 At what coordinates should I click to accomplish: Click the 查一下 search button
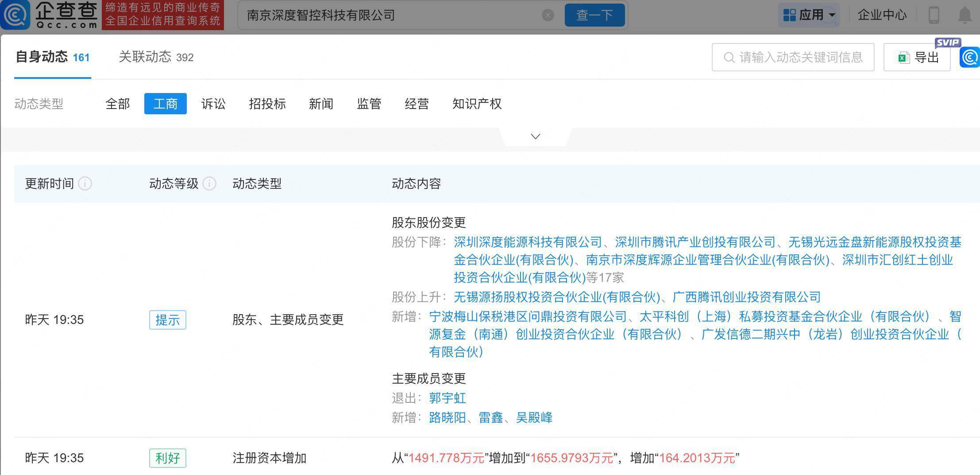(x=594, y=16)
